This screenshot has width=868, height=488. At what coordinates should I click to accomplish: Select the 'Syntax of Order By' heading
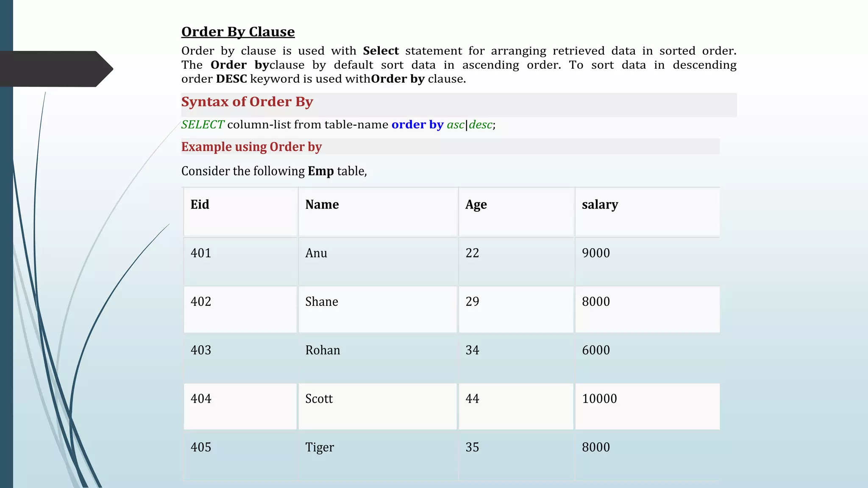[x=247, y=102]
